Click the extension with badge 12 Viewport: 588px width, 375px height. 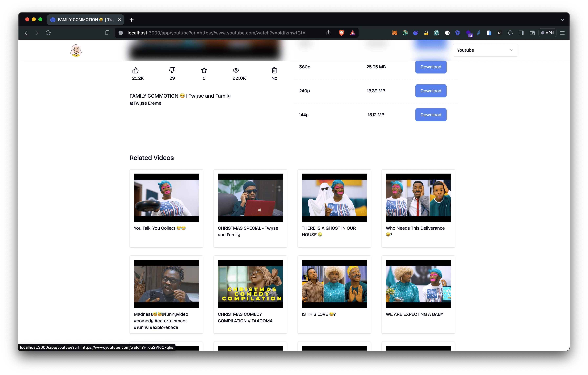coord(469,33)
